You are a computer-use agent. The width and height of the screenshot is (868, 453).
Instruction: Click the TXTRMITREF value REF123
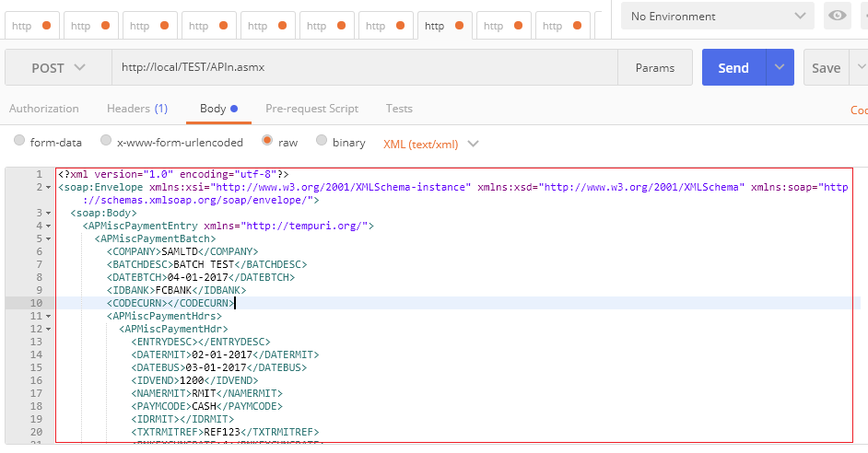(222, 432)
